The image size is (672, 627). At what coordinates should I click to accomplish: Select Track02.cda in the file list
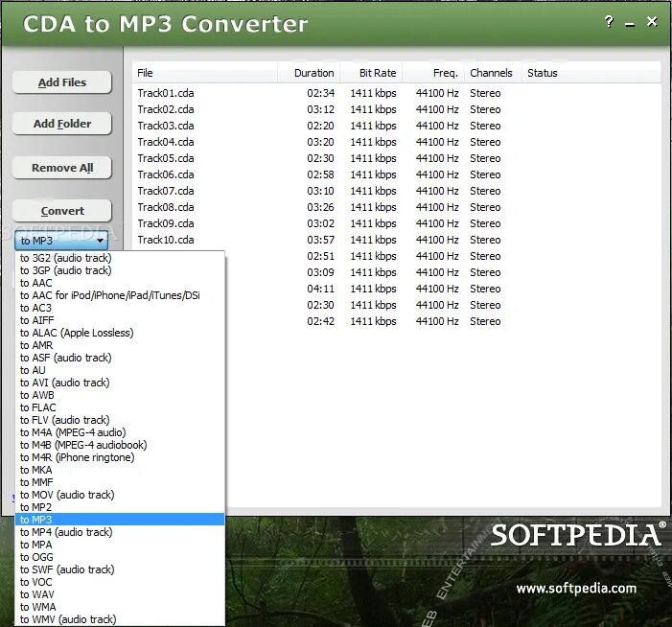(166, 109)
